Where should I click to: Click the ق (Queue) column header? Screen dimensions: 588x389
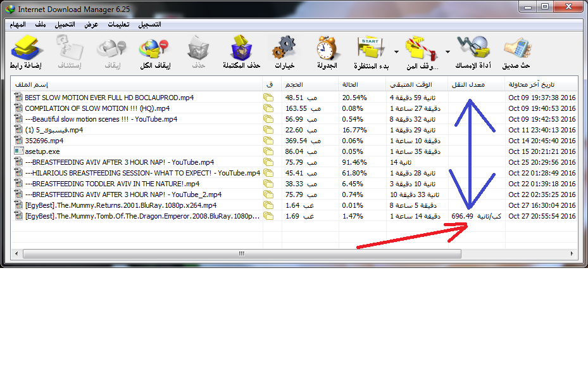pos(272,84)
